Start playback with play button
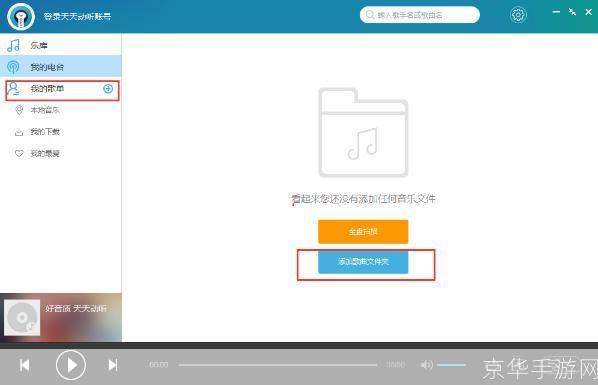598x385 pixels. (x=71, y=365)
